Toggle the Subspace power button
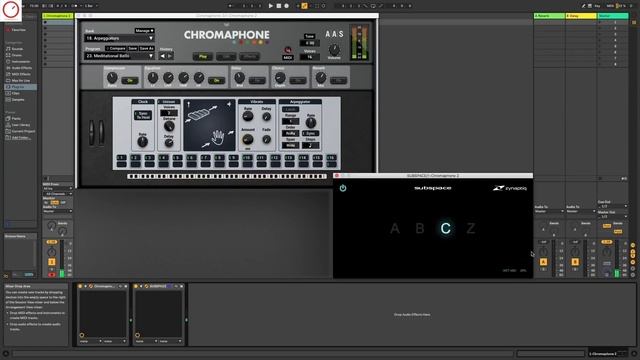The height and width of the screenshot is (360, 640). pos(343,188)
